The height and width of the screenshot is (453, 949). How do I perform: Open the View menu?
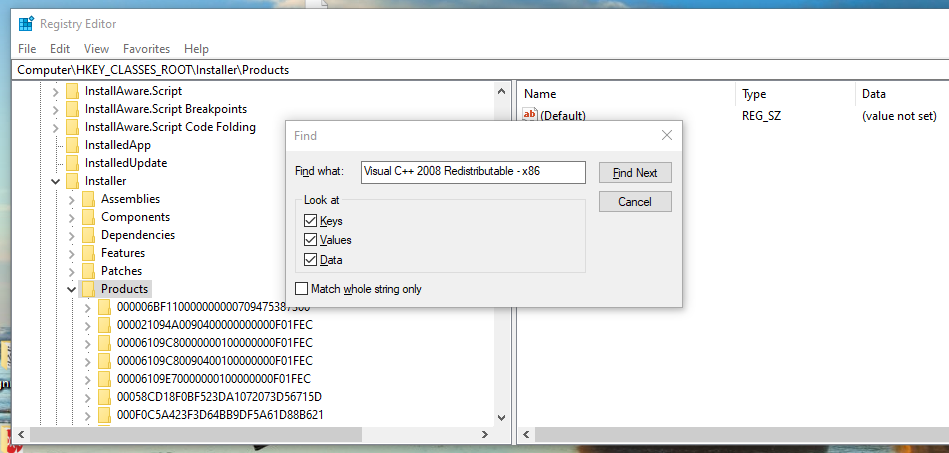(96, 49)
